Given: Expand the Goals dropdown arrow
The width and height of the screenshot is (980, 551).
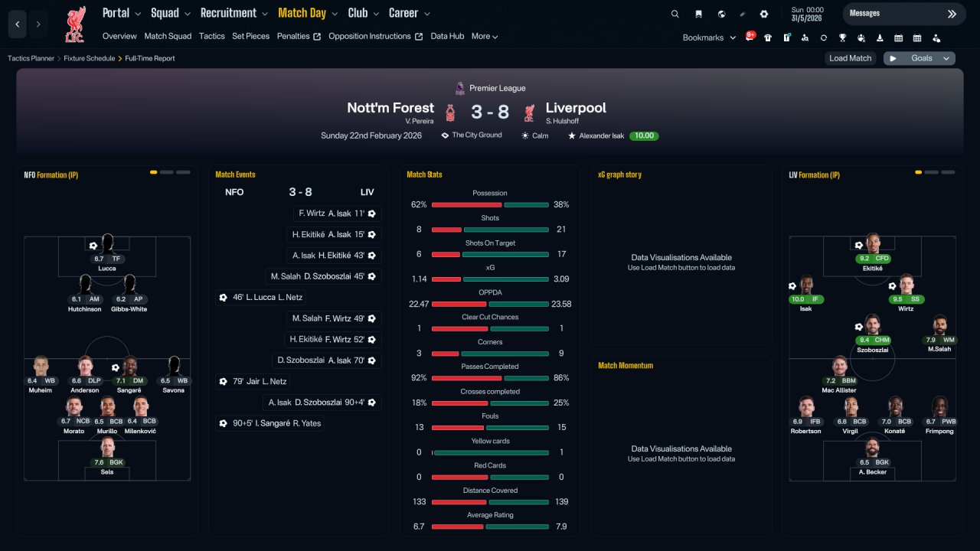Looking at the screenshot, I should [946, 58].
